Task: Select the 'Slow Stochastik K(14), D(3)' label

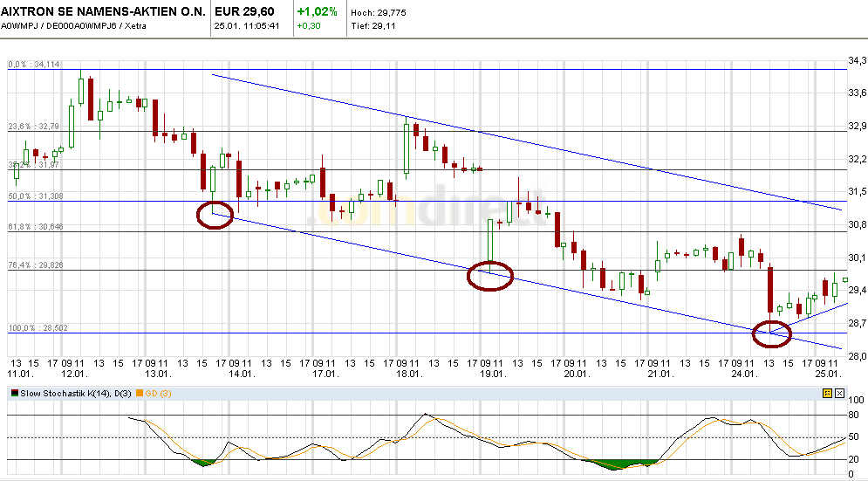Action: click(77, 394)
